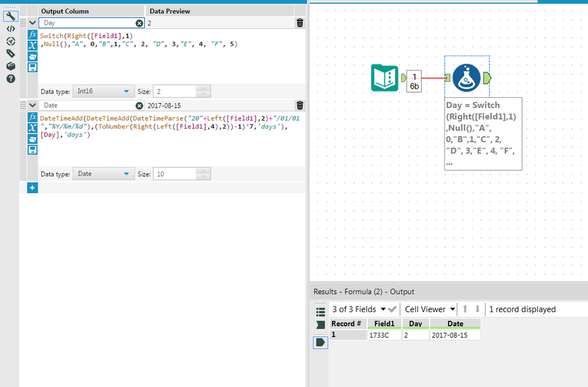The height and width of the screenshot is (387, 588).
Task: Open columns and constants X for Day expression
Action: [32, 46]
